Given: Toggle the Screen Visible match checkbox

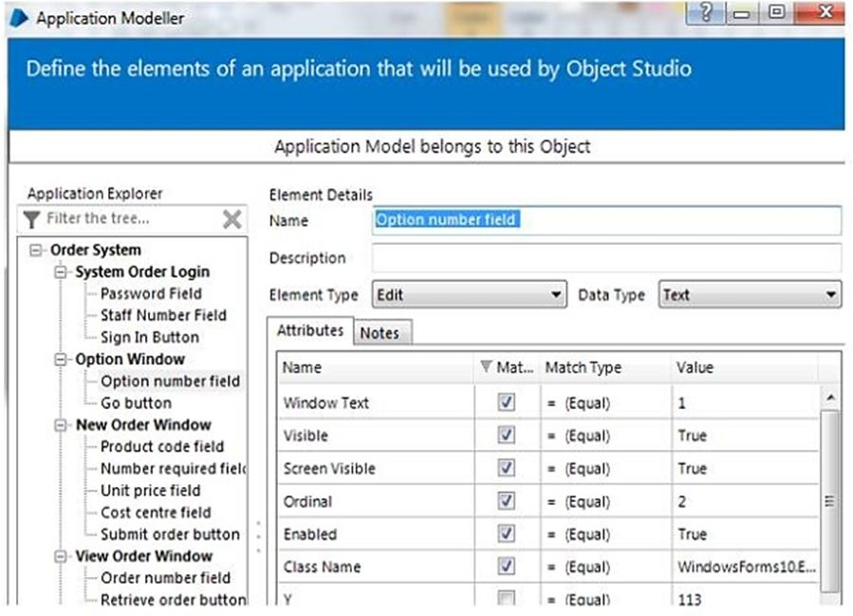Looking at the screenshot, I should 507,468.
